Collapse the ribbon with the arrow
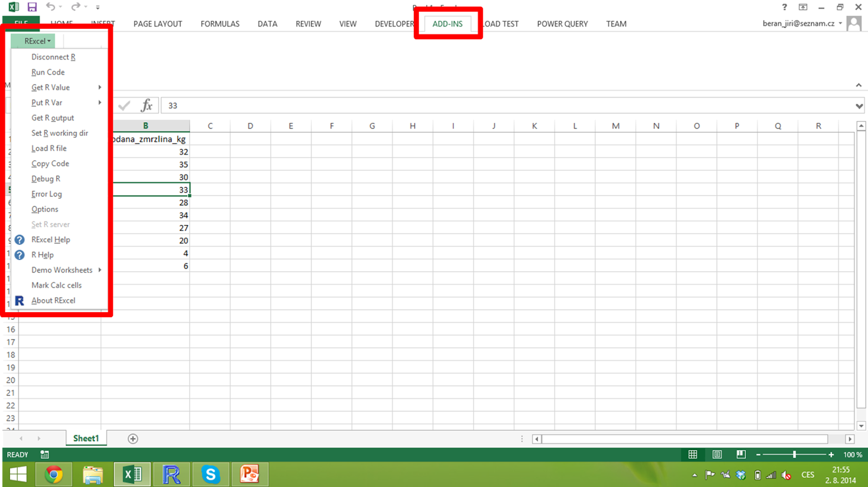 click(859, 85)
